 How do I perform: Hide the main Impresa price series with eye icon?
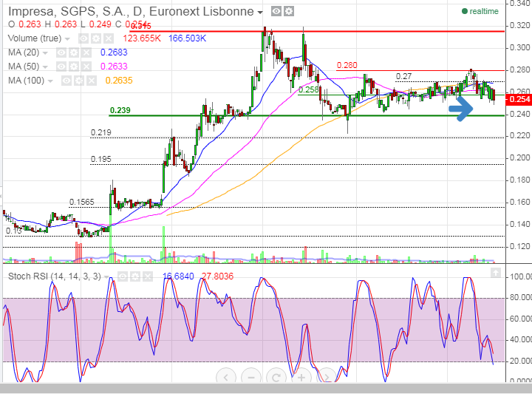276,12
